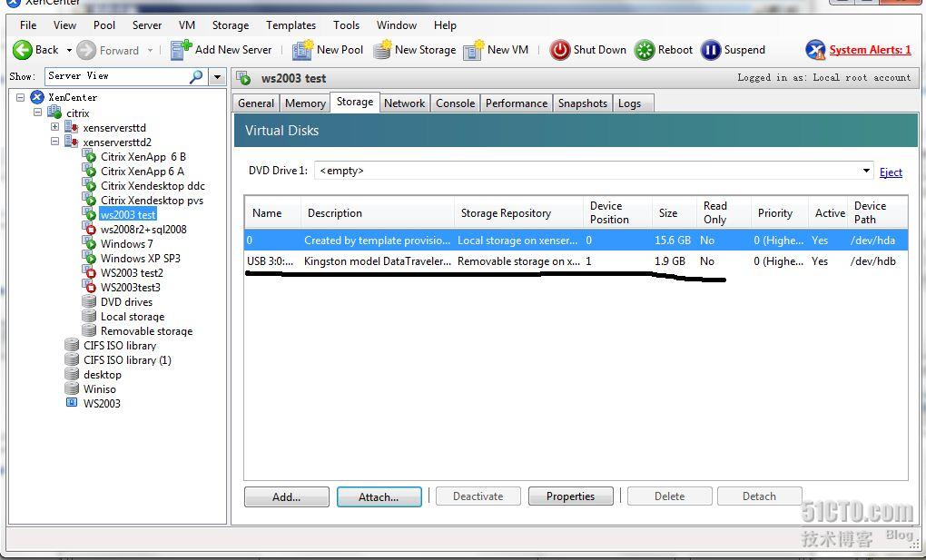Click the Add New Server icon

pos(181,50)
